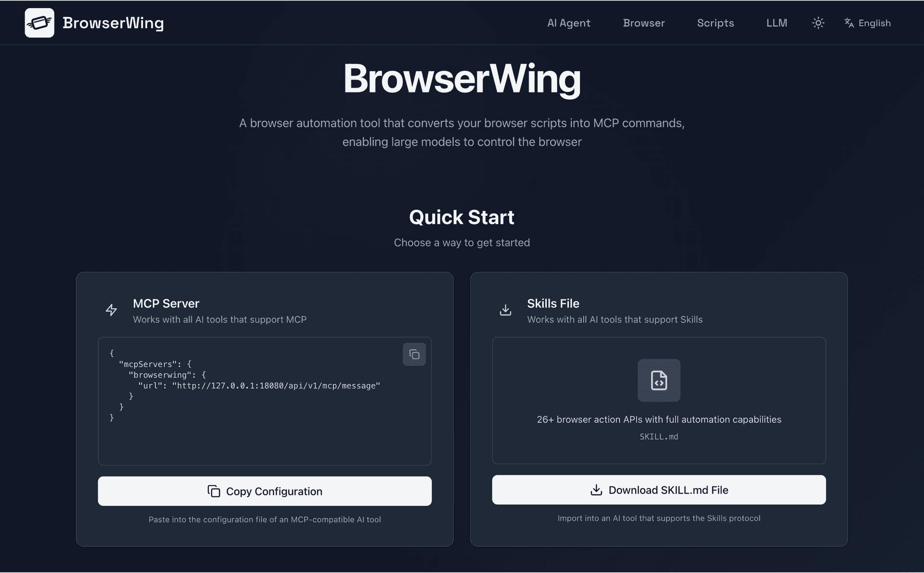This screenshot has height=573, width=924.
Task: Open the Scripts nav item
Action: (715, 23)
